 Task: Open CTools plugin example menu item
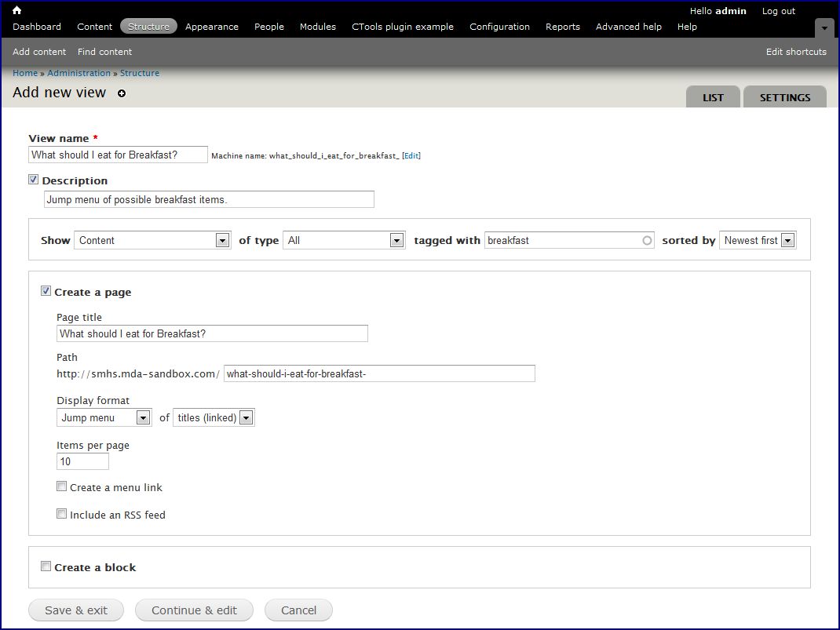coord(402,27)
